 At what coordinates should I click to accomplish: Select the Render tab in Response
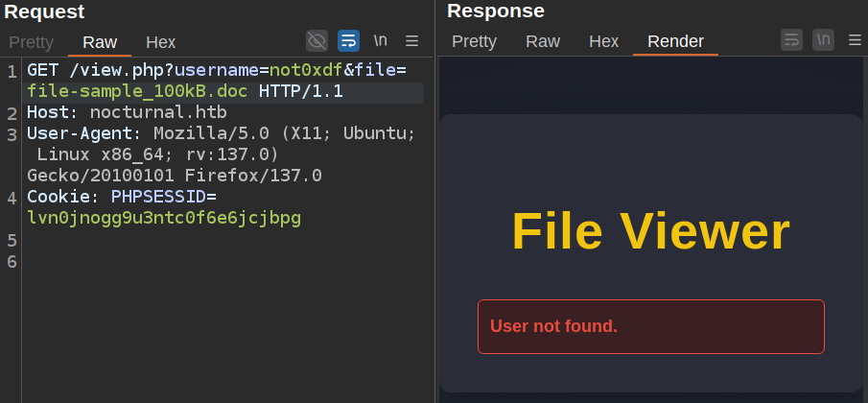click(675, 41)
